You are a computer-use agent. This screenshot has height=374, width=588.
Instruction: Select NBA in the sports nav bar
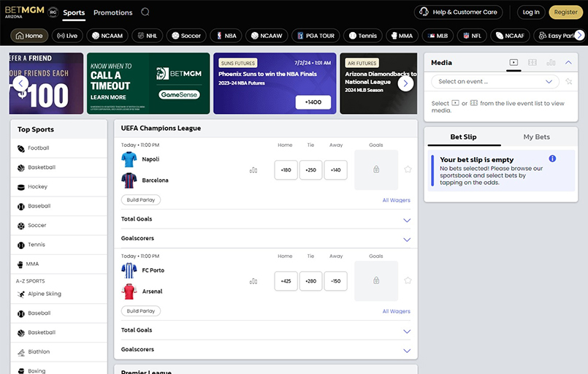click(226, 36)
